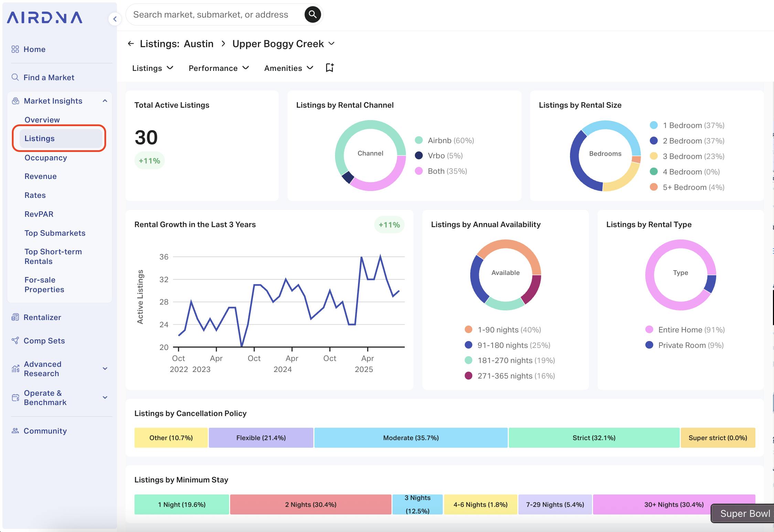Collapse the Market Insights section
This screenshot has height=532, width=774.
pyautogui.click(x=105, y=101)
